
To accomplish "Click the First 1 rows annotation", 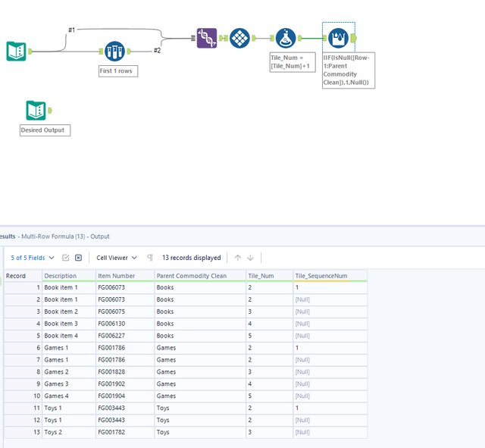I will coord(118,71).
